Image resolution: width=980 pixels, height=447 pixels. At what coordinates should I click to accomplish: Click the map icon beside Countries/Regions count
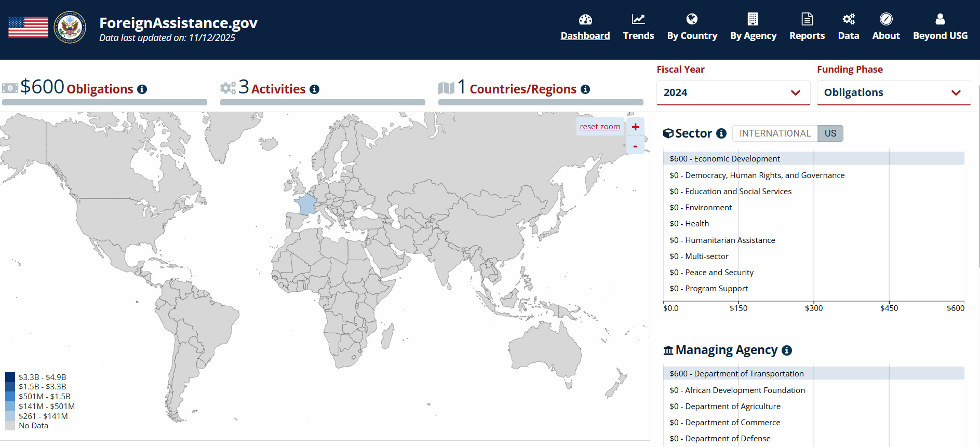click(x=446, y=88)
